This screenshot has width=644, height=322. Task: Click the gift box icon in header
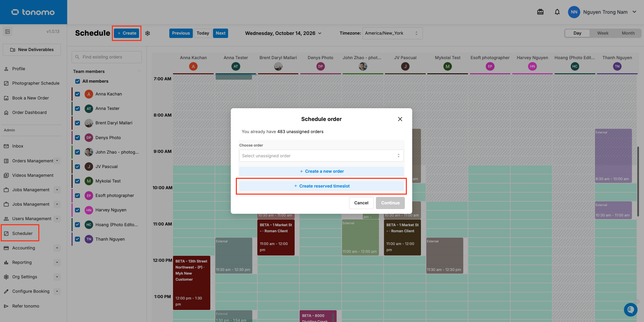540,12
